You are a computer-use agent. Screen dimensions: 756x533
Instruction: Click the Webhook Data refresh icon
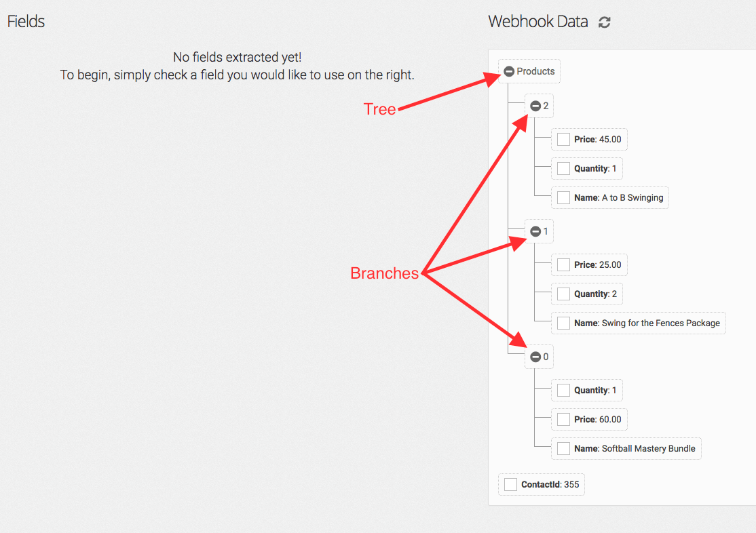pyautogui.click(x=604, y=22)
